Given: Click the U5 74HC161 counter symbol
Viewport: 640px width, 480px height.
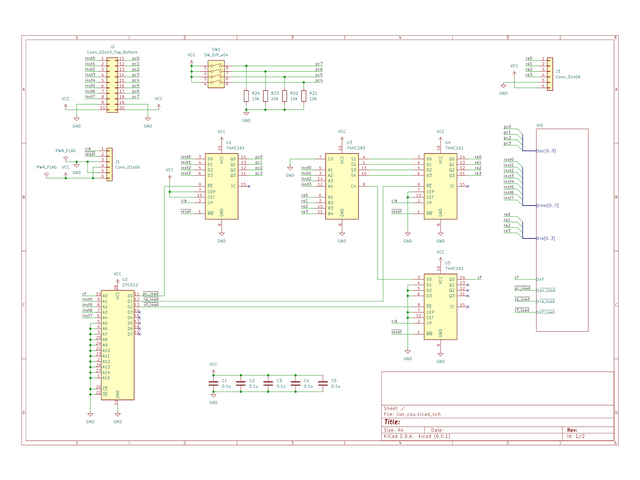Looking at the screenshot, I should click(440, 307).
